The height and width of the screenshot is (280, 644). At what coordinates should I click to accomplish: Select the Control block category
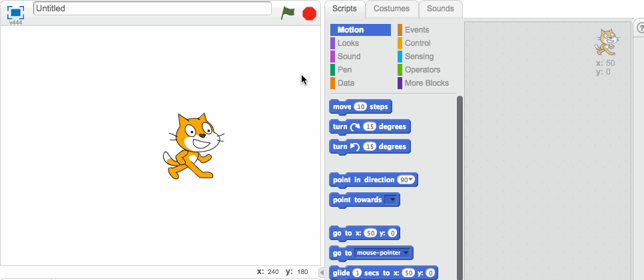click(418, 43)
